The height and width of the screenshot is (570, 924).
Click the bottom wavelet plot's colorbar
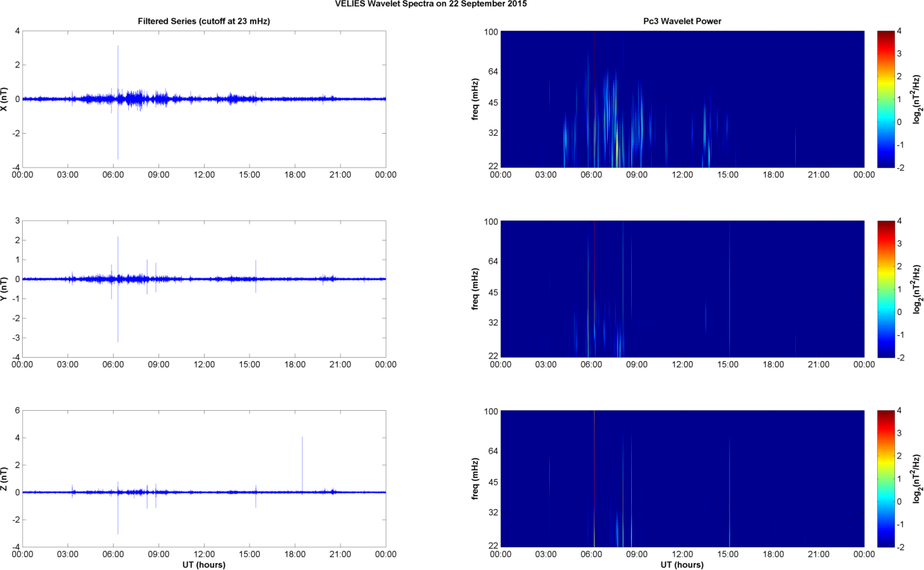click(x=885, y=478)
